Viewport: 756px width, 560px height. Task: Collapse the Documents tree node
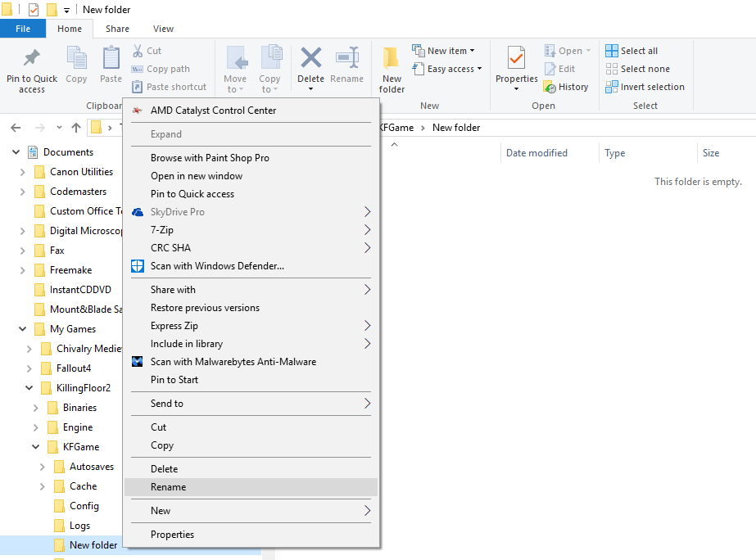(16, 152)
